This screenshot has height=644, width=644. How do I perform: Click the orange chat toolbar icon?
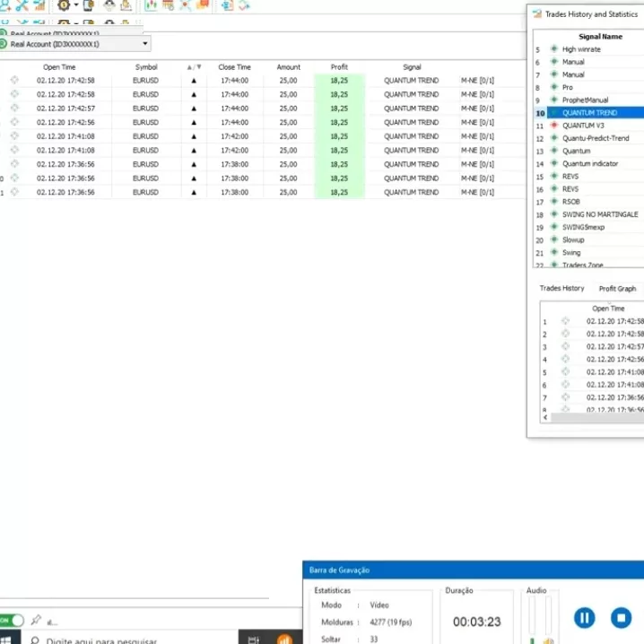(x=203, y=4)
